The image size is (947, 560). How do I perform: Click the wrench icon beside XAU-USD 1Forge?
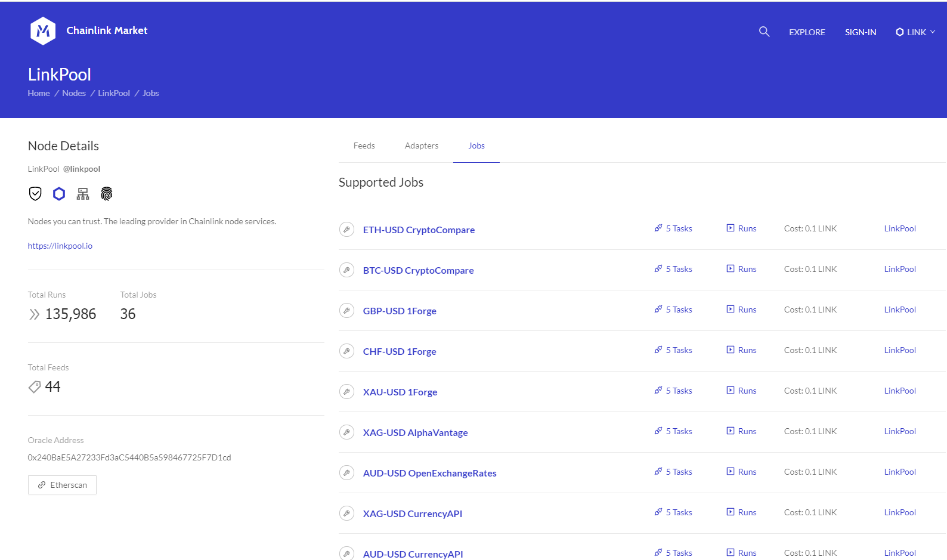(346, 391)
